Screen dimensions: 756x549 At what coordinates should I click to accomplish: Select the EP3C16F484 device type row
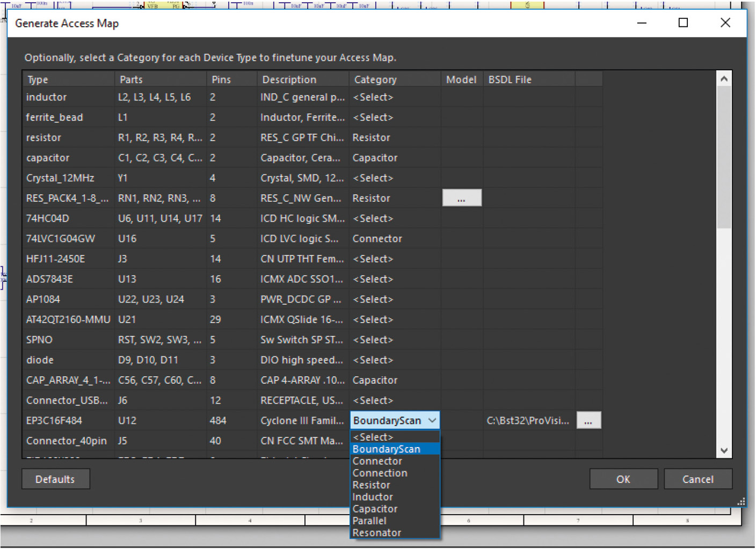tap(54, 421)
